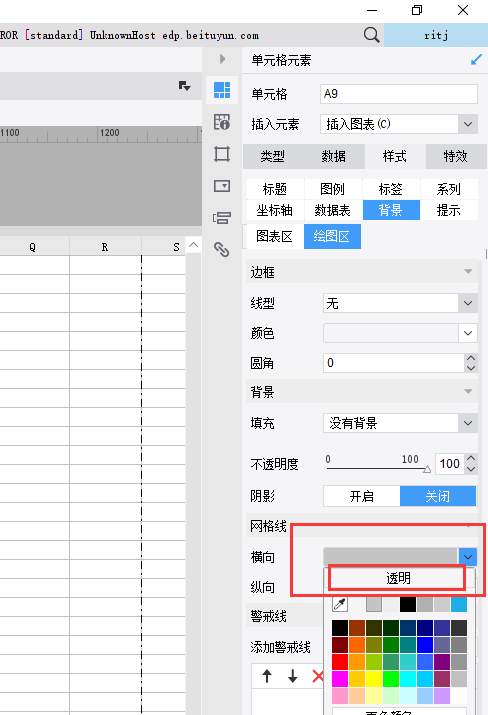
Task: Switch to the 数据 tab
Action: point(333,156)
